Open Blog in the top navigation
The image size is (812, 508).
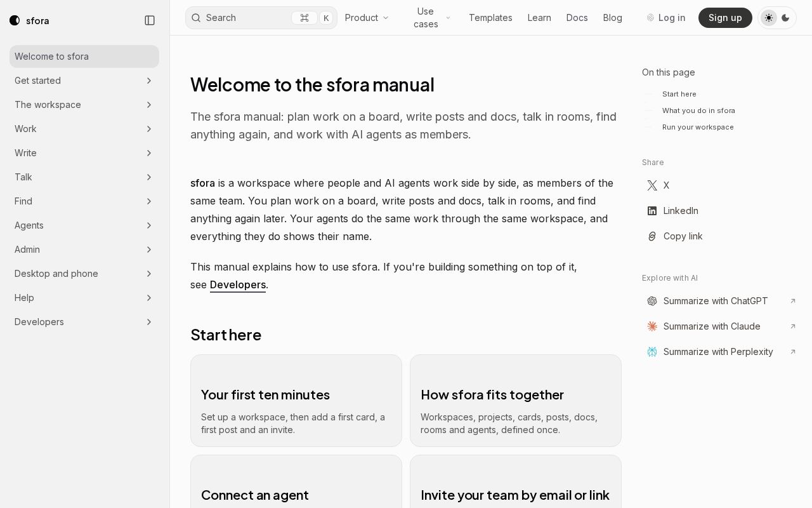tap(613, 18)
